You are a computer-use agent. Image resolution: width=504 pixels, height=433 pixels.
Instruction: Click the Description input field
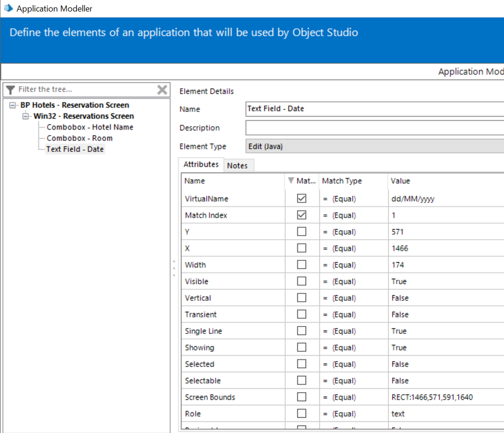[373, 128]
